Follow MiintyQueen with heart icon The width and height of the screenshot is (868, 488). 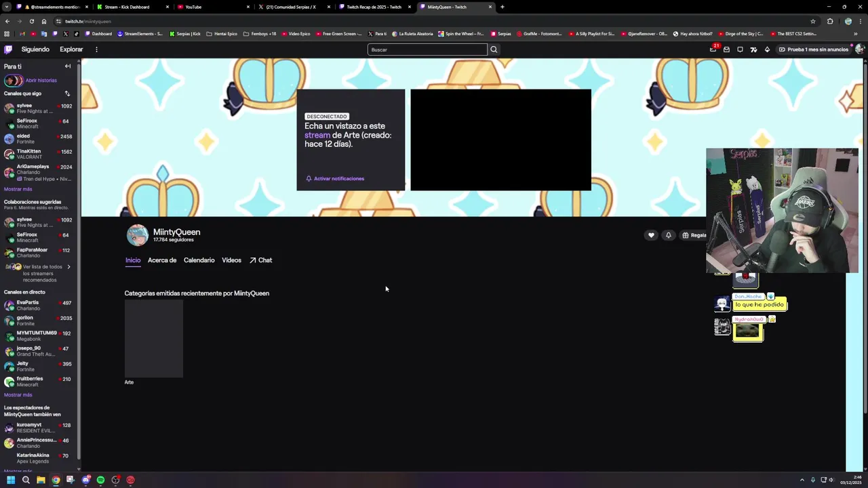pos(651,235)
